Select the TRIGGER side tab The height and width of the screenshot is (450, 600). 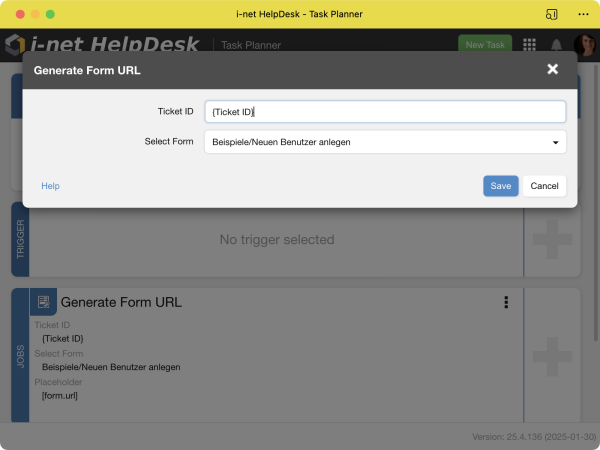(20, 240)
